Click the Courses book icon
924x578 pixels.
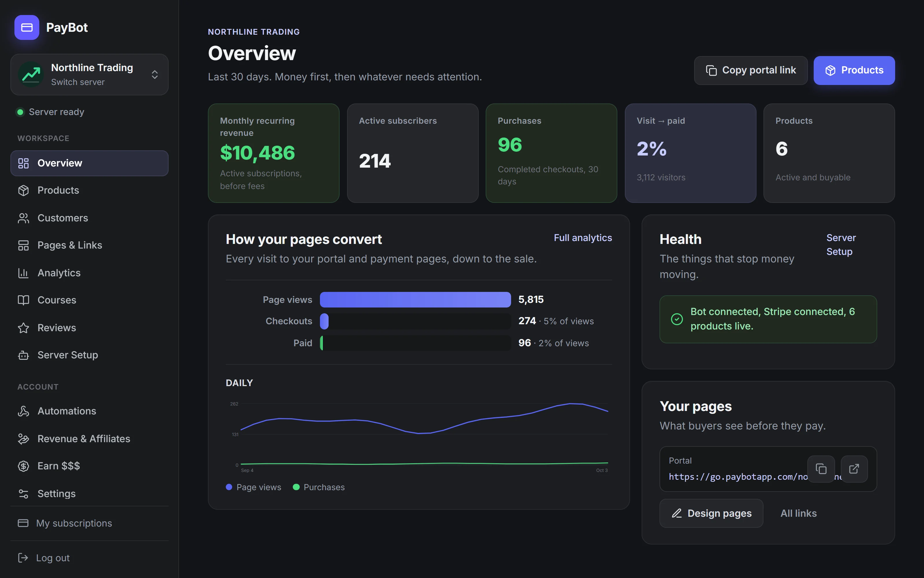click(23, 300)
